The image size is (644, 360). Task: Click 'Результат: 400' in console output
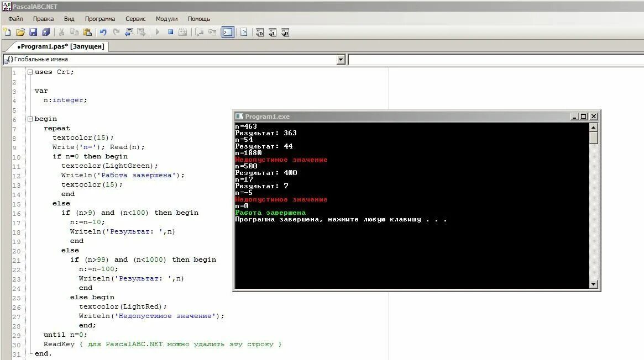tap(266, 173)
